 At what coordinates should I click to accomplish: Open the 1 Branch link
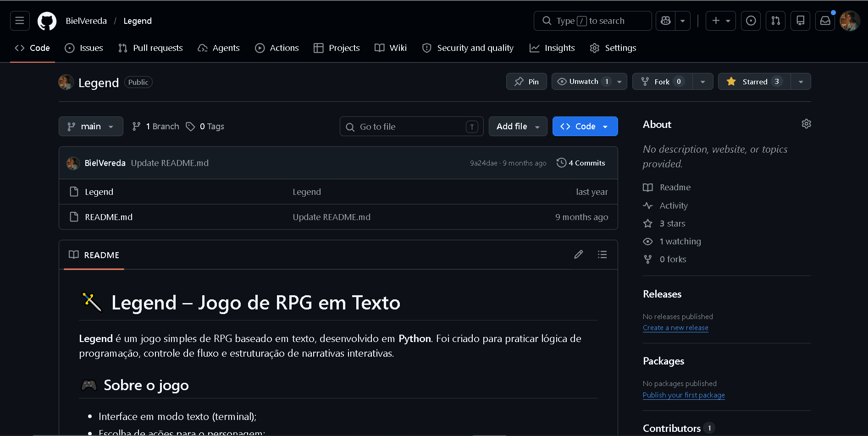click(x=156, y=127)
